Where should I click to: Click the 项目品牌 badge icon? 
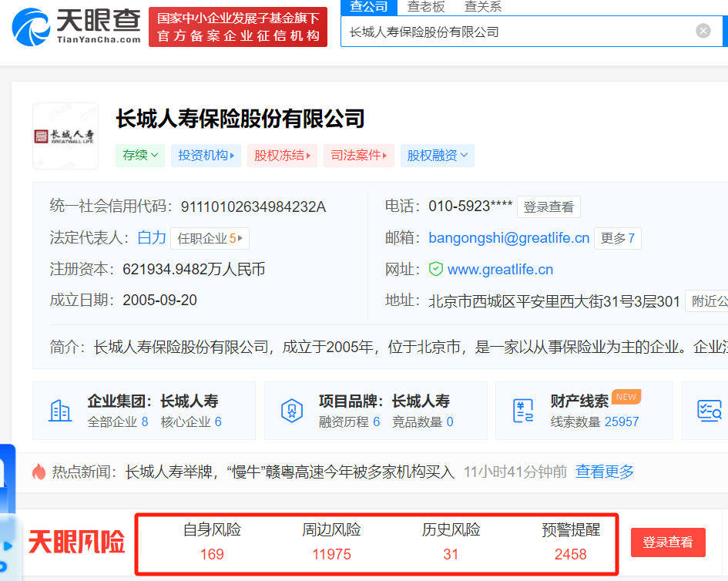coord(292,411)
